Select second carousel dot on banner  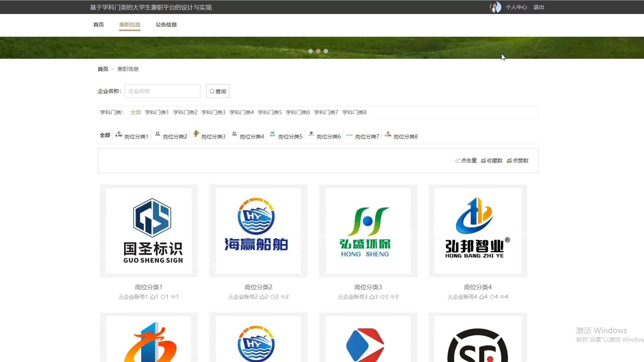coord(318,51)
